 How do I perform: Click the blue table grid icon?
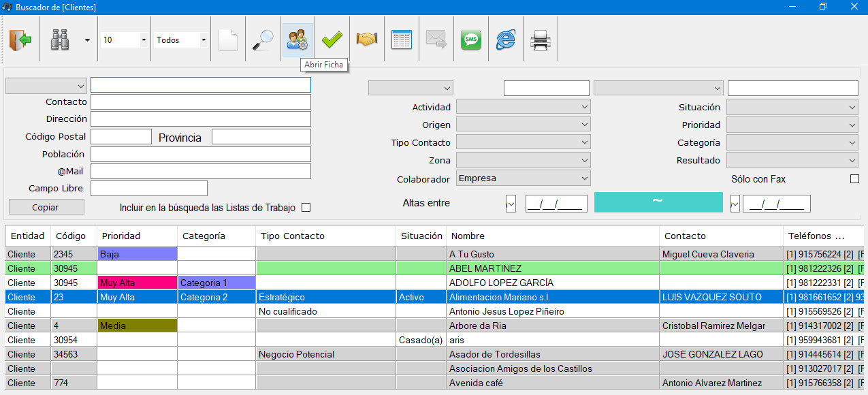(x=402, y=40)
